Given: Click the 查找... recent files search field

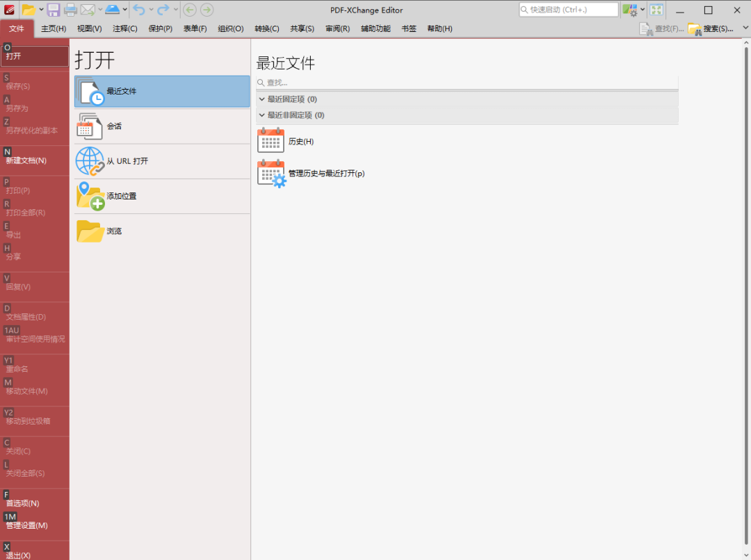Looking at the screenshot, I should 466,83.
